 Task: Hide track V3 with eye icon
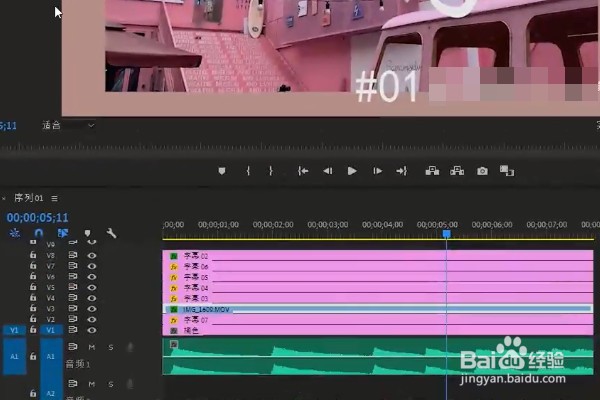point(91,309)
